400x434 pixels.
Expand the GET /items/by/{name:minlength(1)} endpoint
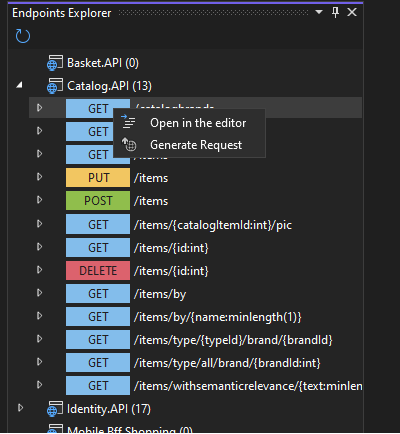coord(40,315)
